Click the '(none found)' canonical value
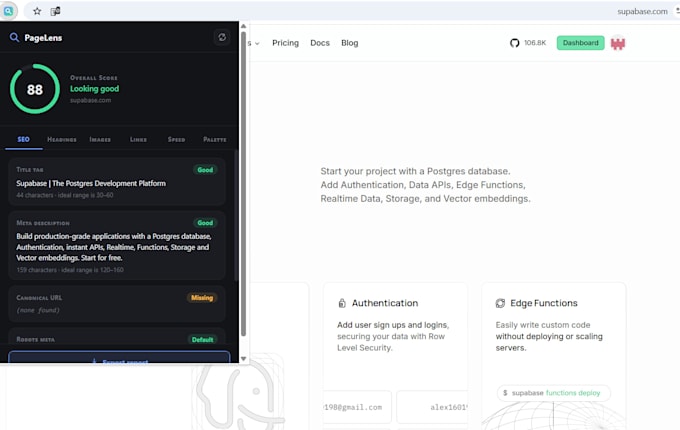680x430 pixels. click(x=38, y=310)
